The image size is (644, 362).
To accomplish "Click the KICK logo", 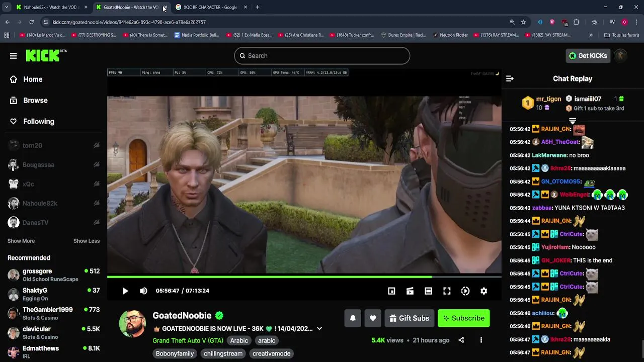I will pos(46,55).
